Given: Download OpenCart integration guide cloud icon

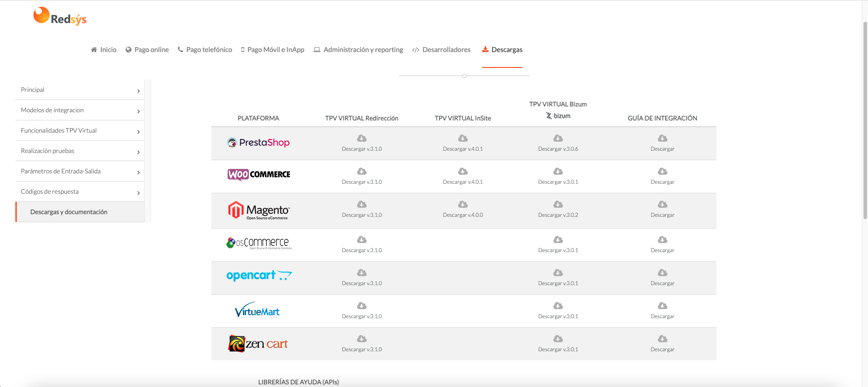Looking at the screenshot, I should (x=663, y=272).
